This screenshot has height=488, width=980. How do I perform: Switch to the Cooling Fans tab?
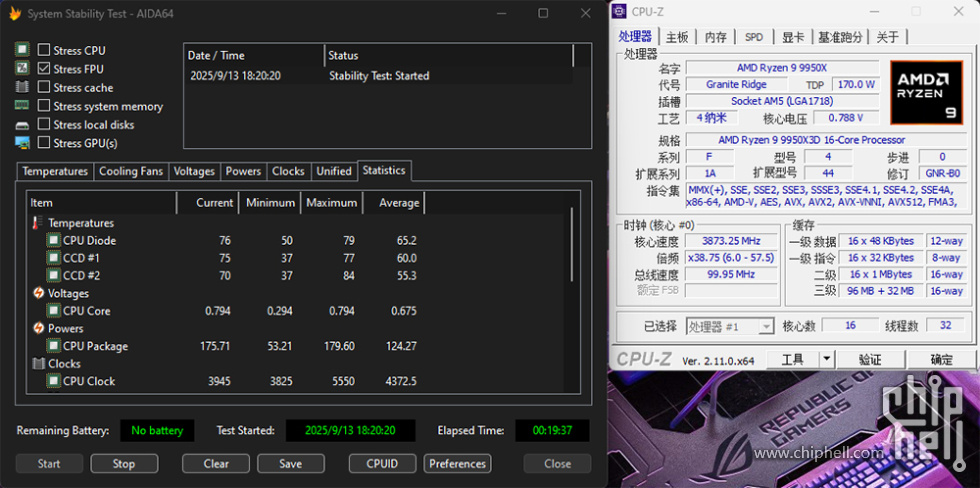[130, 171]
